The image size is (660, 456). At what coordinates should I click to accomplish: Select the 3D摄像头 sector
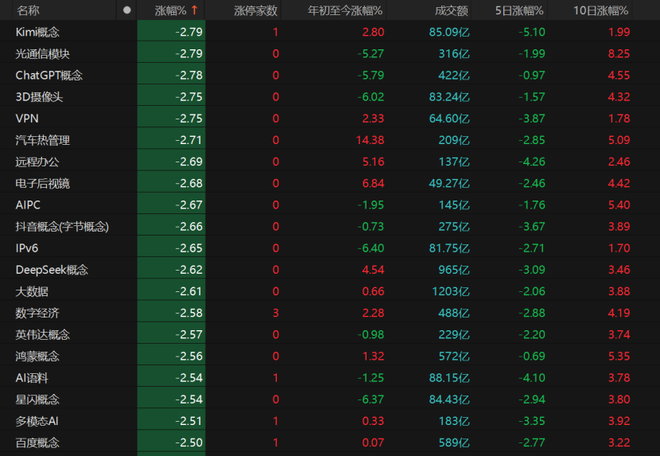coord(39,97)
